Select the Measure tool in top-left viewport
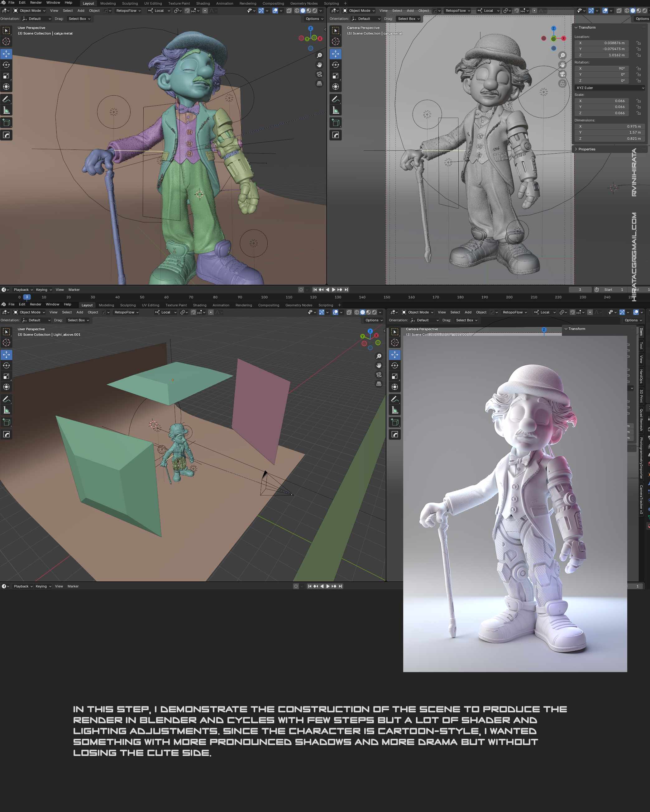 pos(7,110)
